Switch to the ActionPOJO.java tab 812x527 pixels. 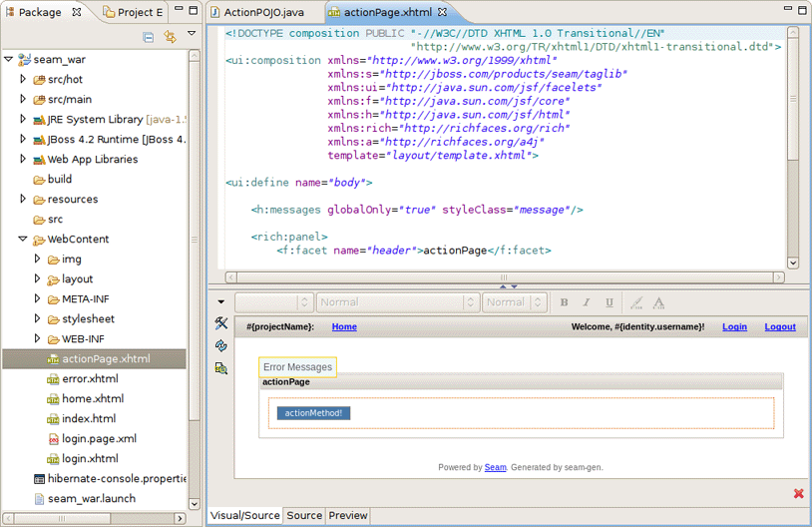pos(263,13)
